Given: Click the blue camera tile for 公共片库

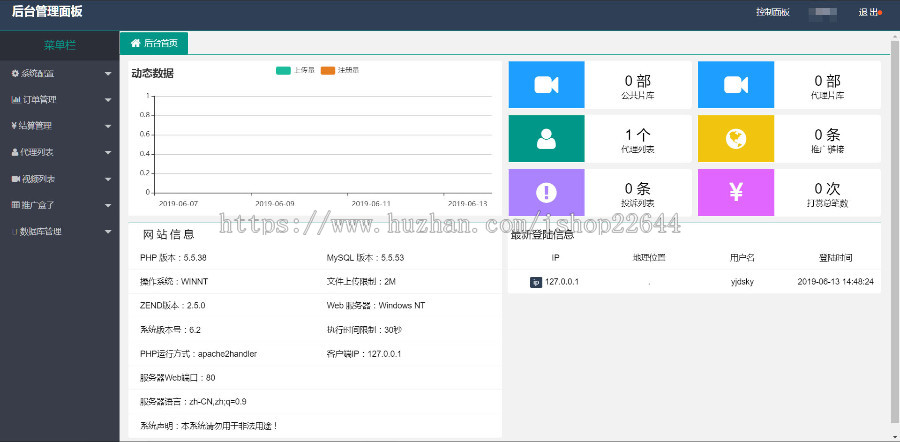Looking at the screenshot, I should [x=546, y=84].
